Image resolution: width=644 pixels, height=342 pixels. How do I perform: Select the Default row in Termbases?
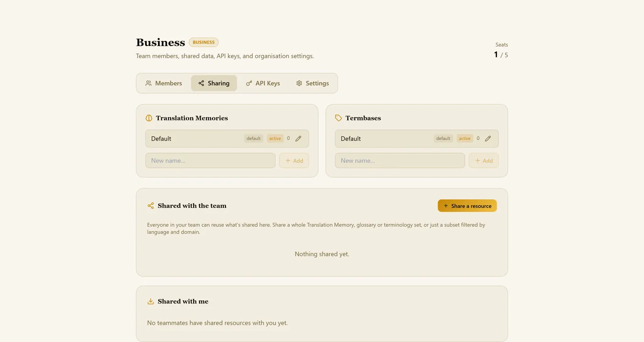click(x=417, y=138)
